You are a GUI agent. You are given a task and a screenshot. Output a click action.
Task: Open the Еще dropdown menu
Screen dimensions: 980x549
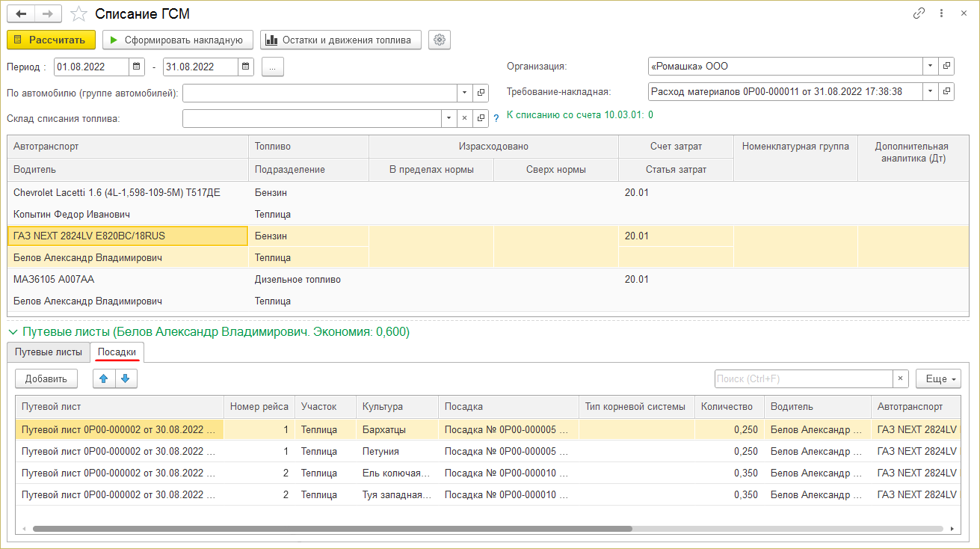coord(940,378)
